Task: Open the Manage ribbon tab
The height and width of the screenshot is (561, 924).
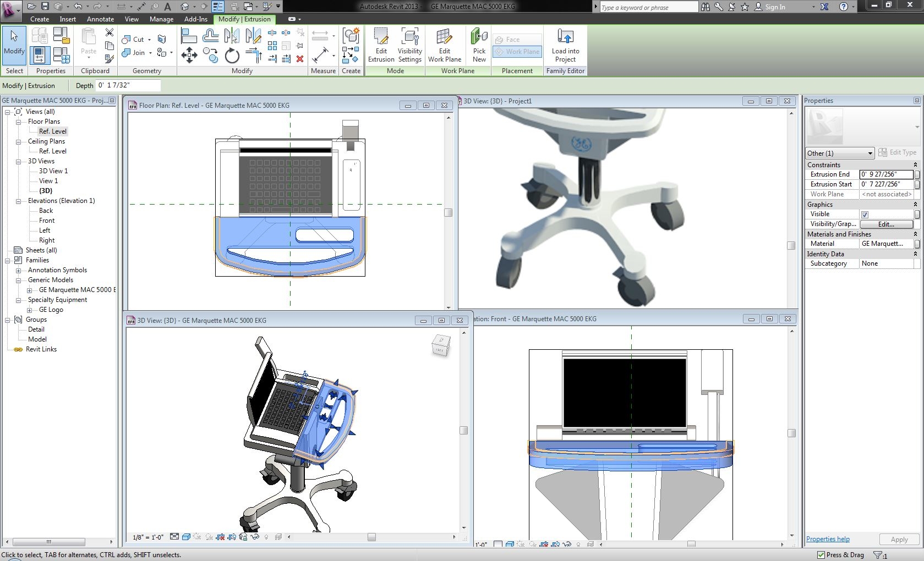Action: pyautogui.click(x=161, y=19)
